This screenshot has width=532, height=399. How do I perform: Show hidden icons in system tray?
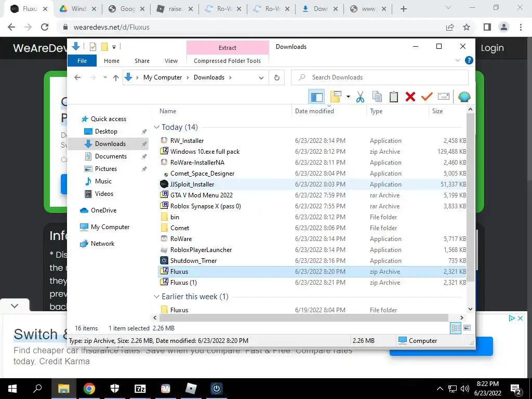coord(440,389)
